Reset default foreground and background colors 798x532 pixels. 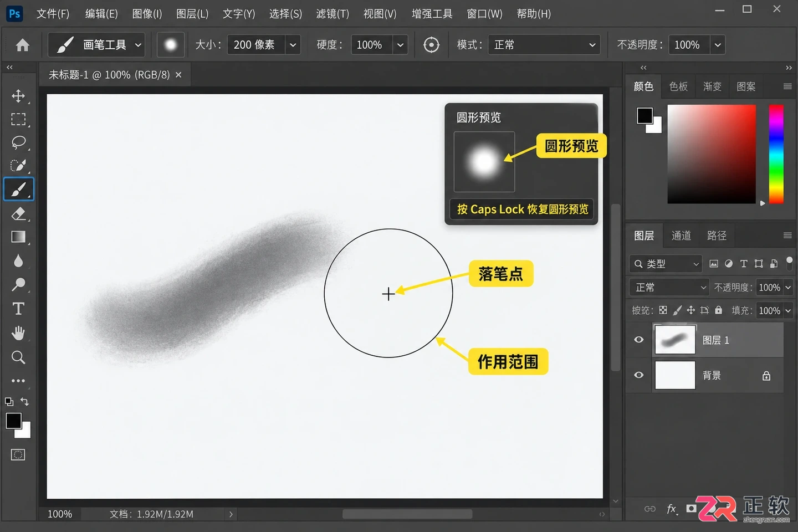[9, 401]
